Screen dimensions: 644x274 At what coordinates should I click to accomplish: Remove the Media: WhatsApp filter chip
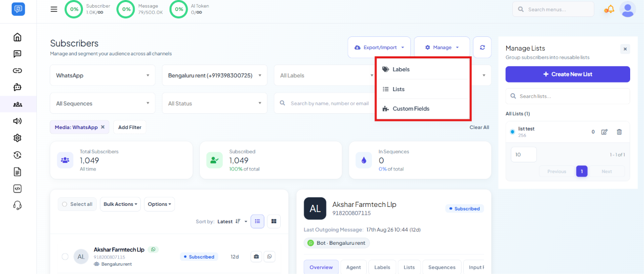tap(102, 127)
